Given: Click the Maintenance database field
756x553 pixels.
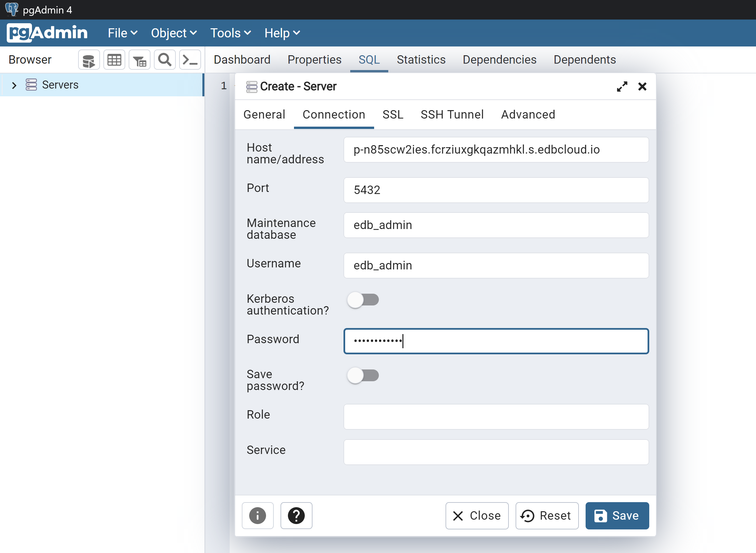Looking at the screenshot, I should pos(496,225).
